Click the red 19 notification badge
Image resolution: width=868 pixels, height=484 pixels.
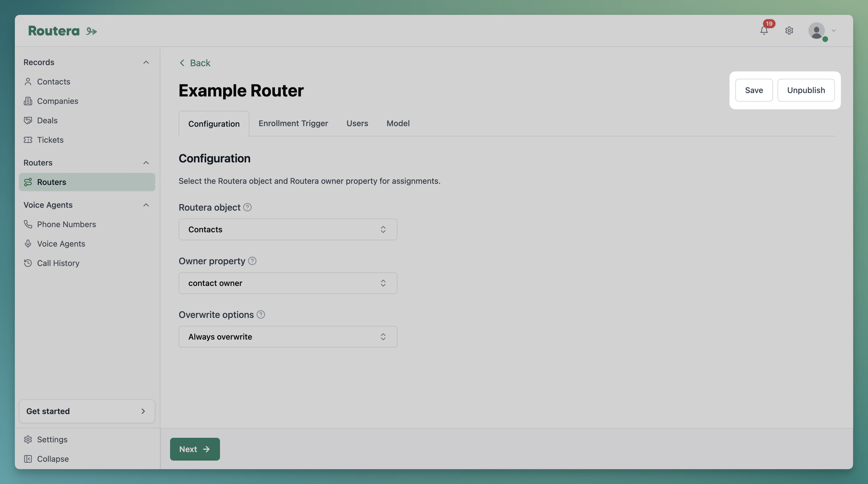click(769, 24)
